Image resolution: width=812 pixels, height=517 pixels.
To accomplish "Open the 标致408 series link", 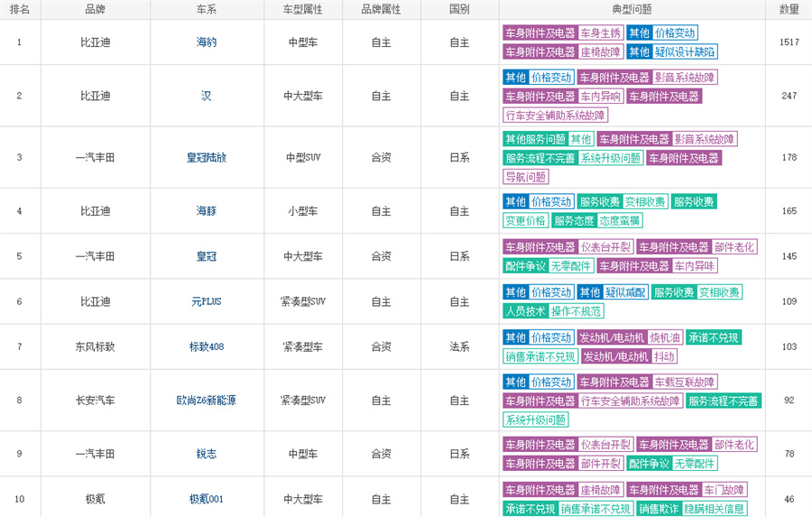I will tap(206, 346).
